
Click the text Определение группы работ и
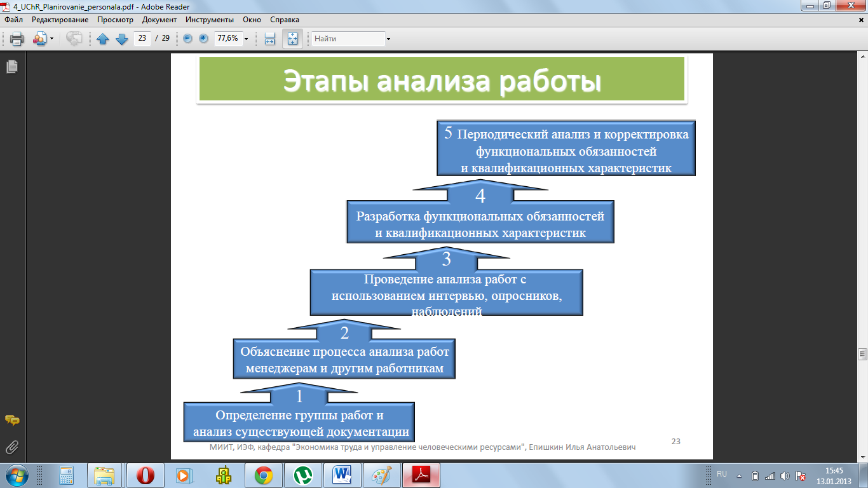(x=299, y=416)
